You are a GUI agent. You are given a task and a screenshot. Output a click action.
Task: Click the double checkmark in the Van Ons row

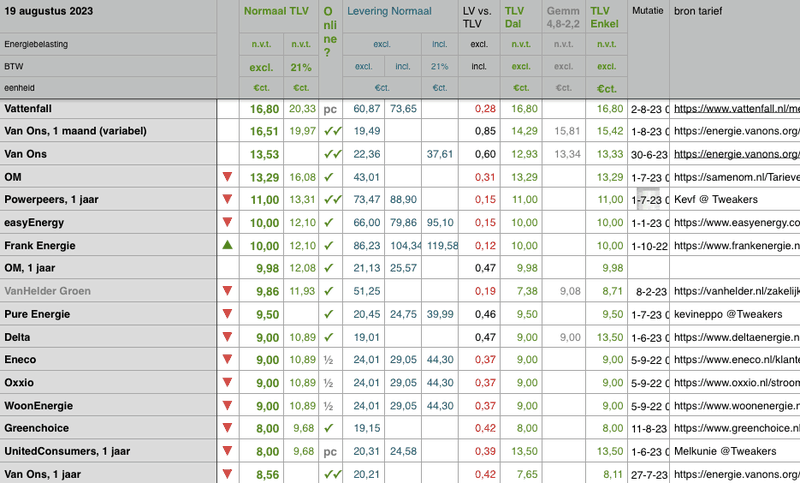(332, 154)
